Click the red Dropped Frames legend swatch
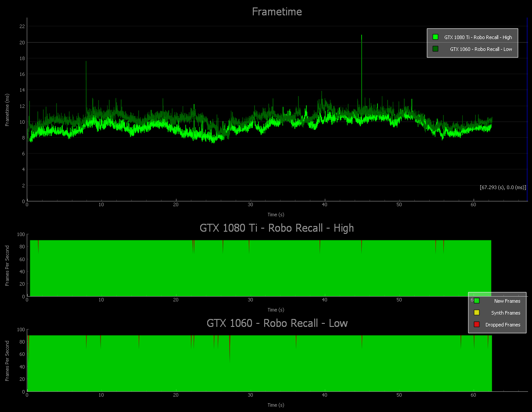The width and height of the screenshot is (532, 412). coord(477,325)
